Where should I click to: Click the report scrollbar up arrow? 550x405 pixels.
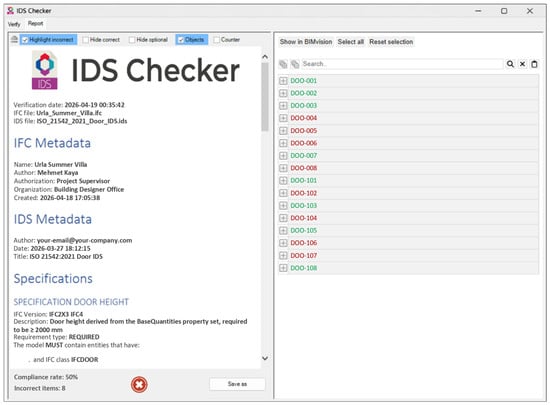point(265,56)
